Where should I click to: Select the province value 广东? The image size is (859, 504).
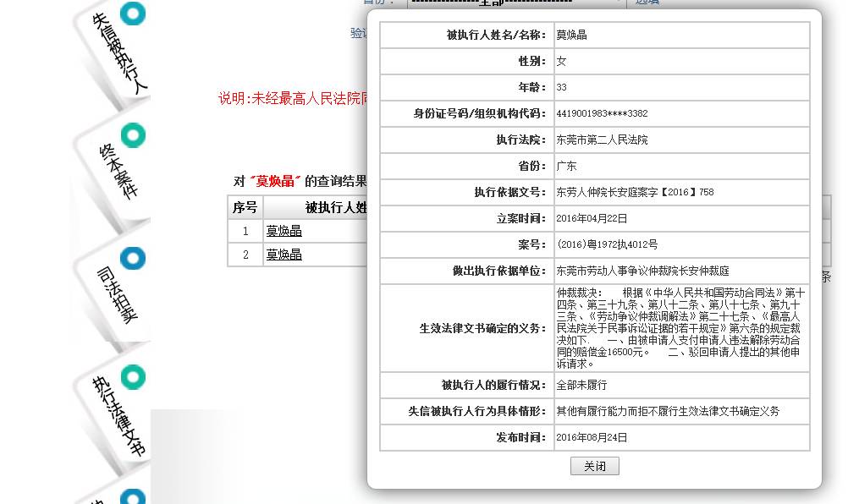566,166
